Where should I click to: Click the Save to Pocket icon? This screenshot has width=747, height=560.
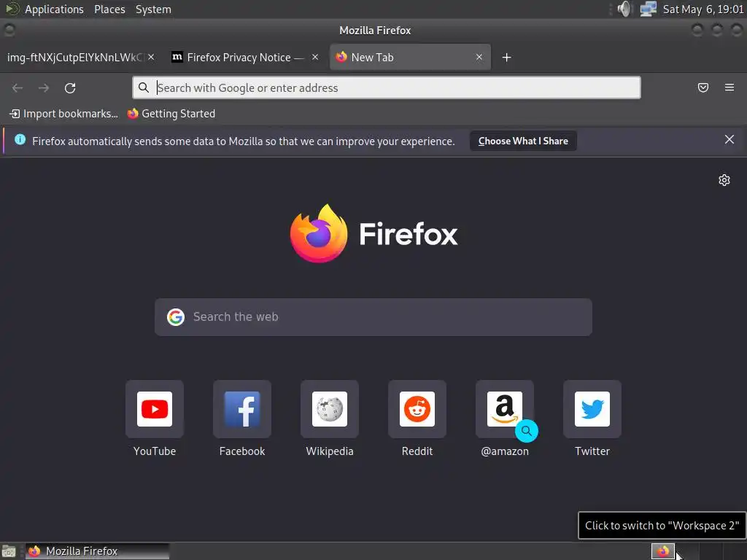pos(703,87)
